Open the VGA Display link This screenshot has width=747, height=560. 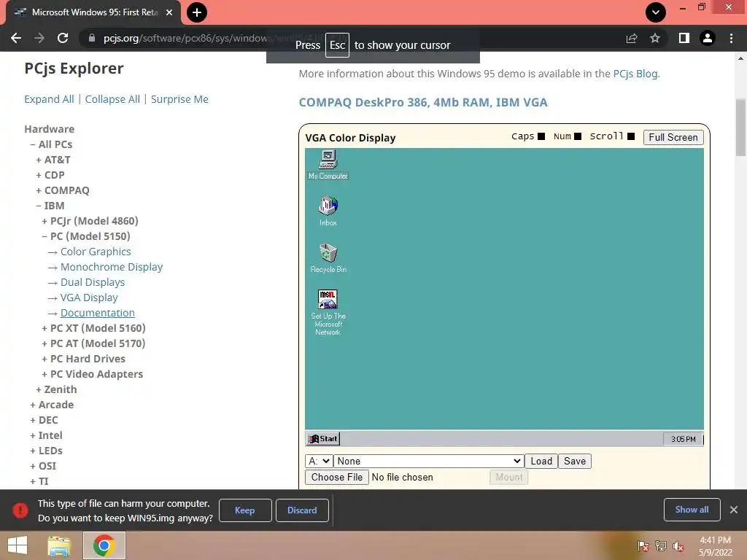pos(89,297)
